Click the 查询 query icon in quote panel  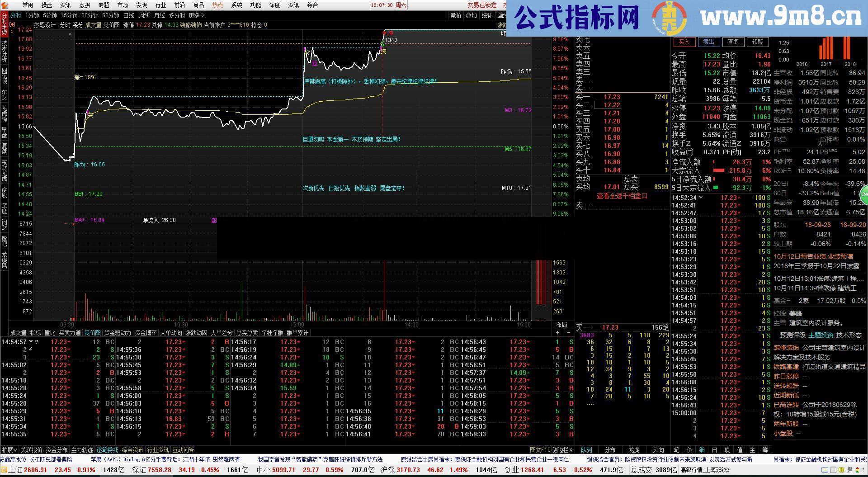[733, 42]
